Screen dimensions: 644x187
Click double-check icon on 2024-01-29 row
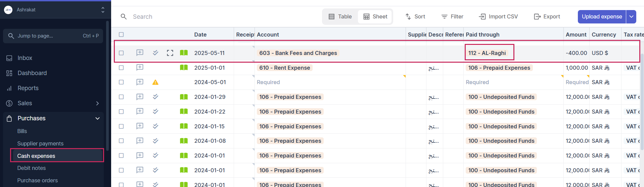155,97
